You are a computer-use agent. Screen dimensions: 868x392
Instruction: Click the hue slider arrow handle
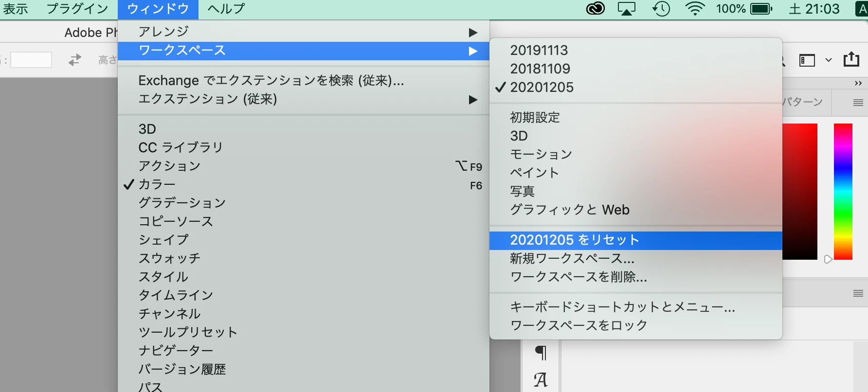tap(828, 259)
